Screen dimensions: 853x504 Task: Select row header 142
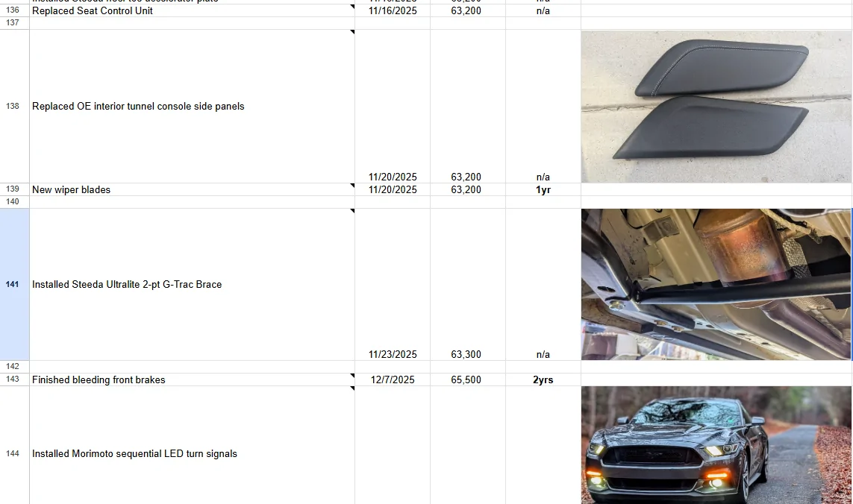click(x=14, y=367)
